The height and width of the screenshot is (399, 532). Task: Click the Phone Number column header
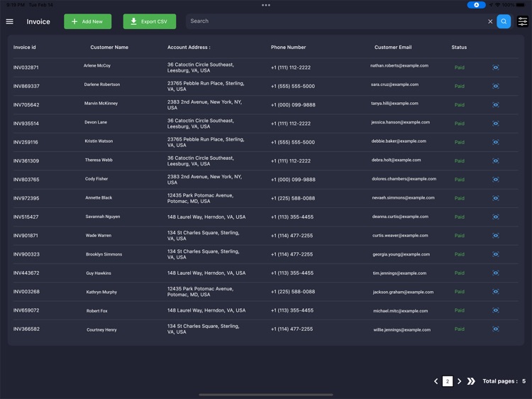[288, 47]
